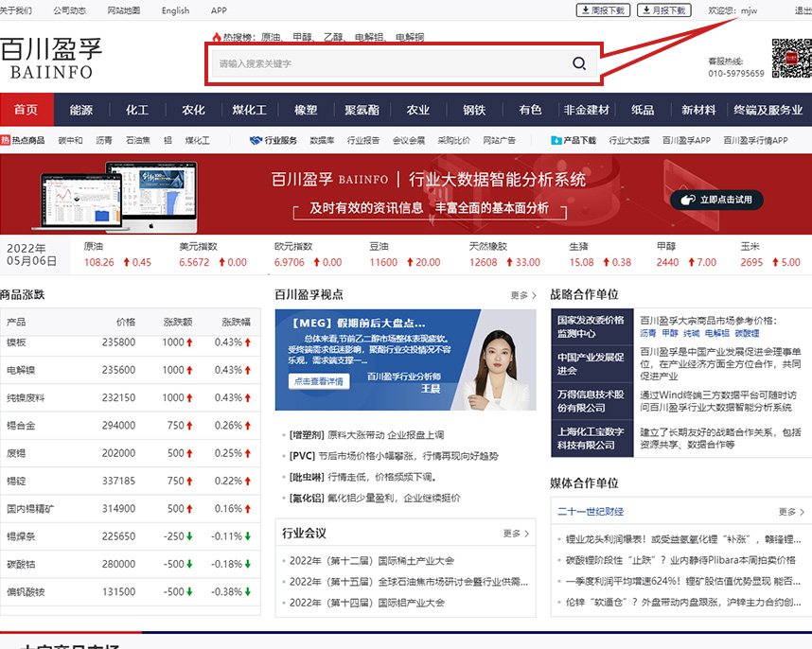The image size is (812, 649).
Task: Click the 行业服务 handshake icon
Action: [255, 140]
